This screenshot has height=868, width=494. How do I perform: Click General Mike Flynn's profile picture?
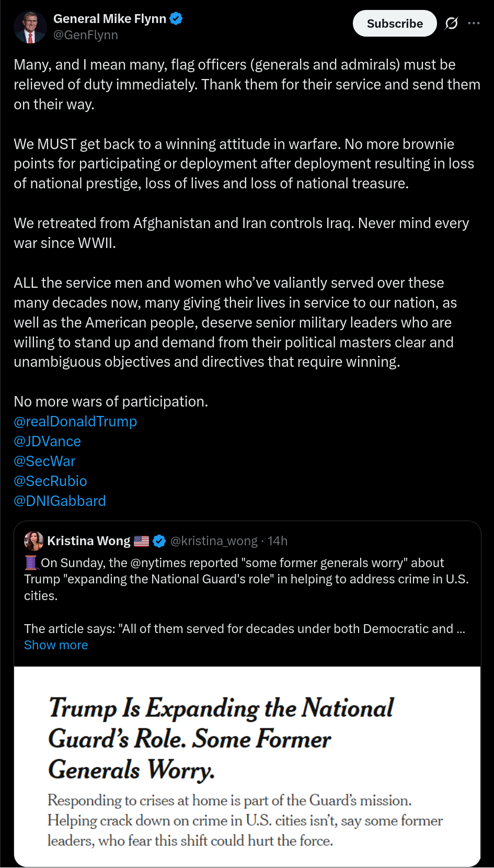coord(30,27)
